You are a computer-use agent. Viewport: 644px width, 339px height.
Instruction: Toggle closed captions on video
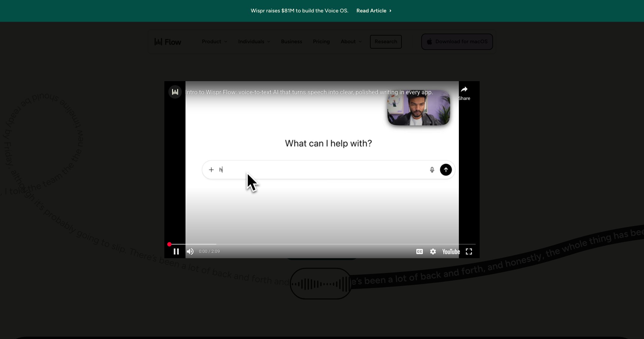(420, 251)
